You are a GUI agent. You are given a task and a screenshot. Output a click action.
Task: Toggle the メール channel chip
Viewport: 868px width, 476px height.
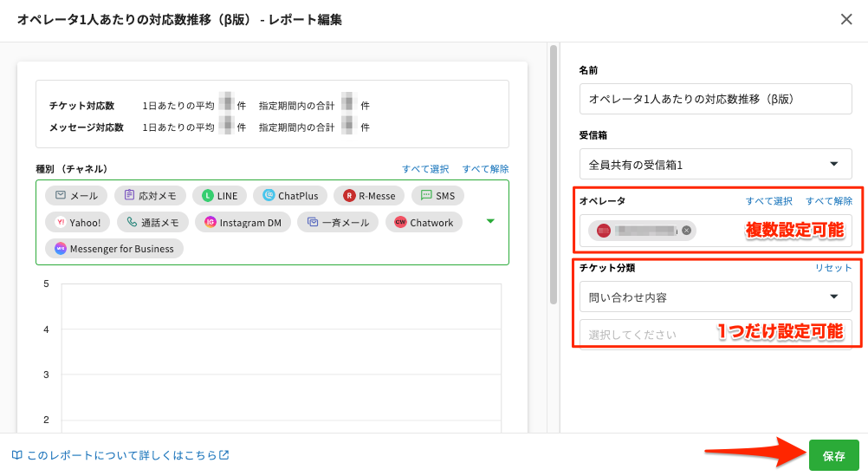point(76,196)
